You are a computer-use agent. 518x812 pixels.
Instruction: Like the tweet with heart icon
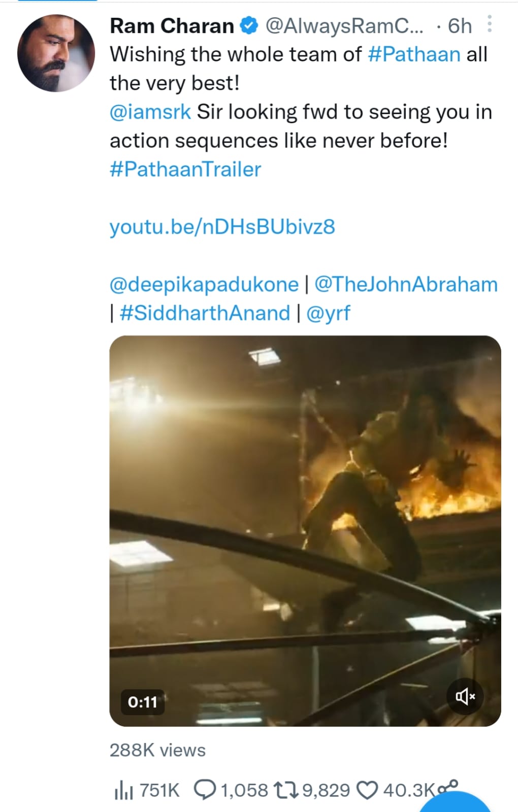pos(367,790)
